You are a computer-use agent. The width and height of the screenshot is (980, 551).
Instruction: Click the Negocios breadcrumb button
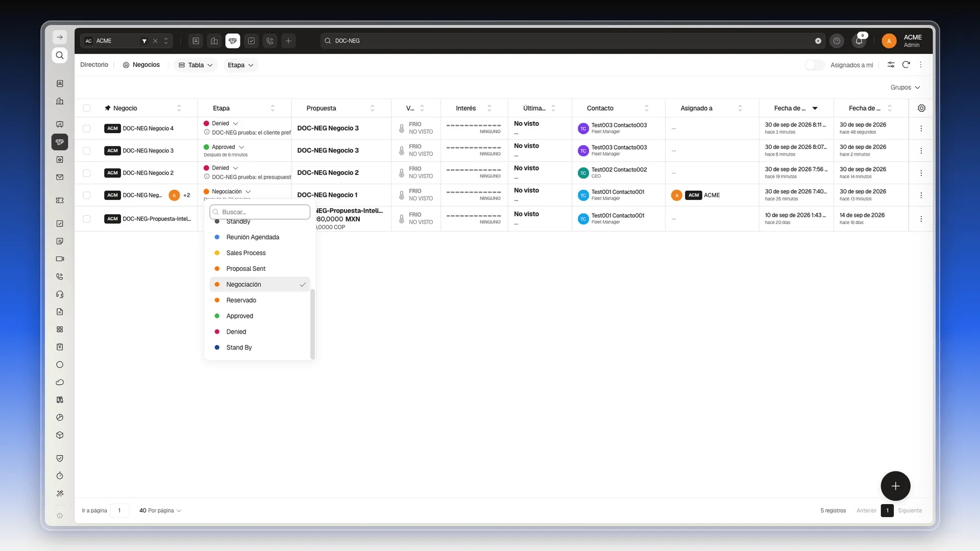pos(141,65)
